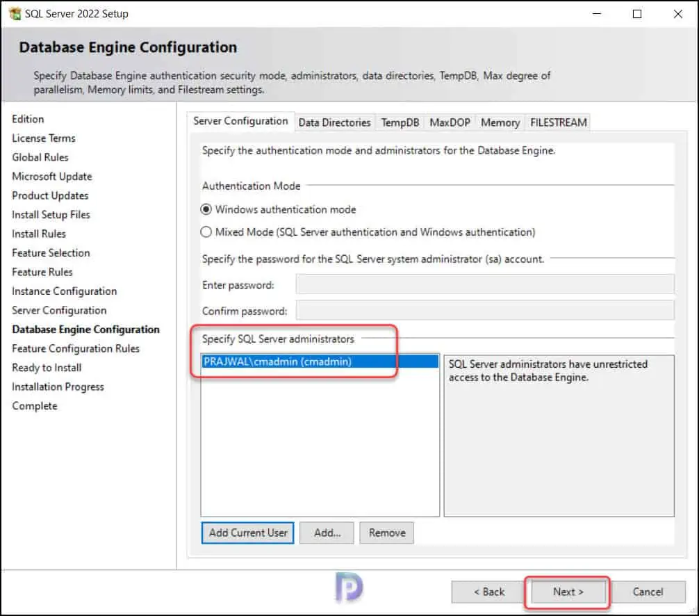
Task: Click Ready to Install step
Action: click(47, 368)
